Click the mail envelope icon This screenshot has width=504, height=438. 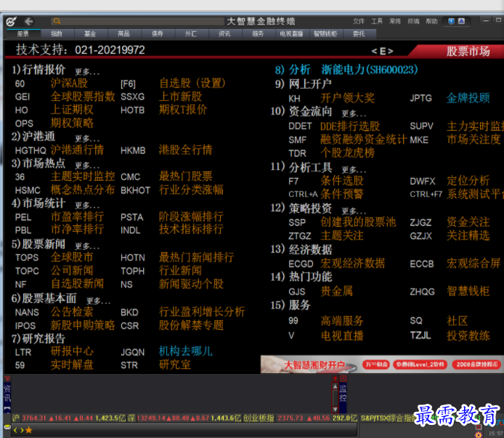(7, 427)
